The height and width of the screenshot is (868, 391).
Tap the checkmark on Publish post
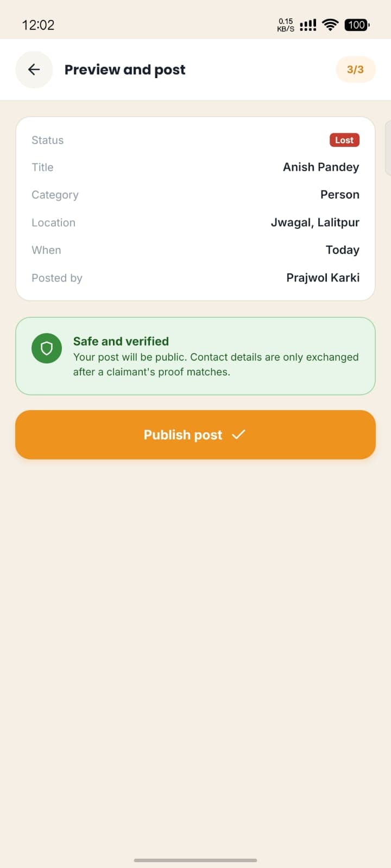(238, 435)
